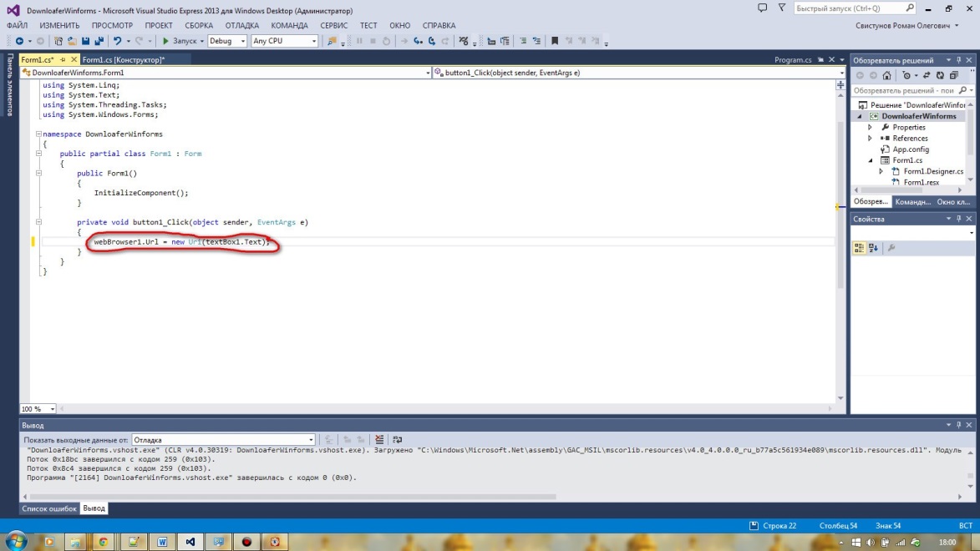Expand the References node in Solution Explorer
This screenshot has height=551, width=980.
point(870,139)
